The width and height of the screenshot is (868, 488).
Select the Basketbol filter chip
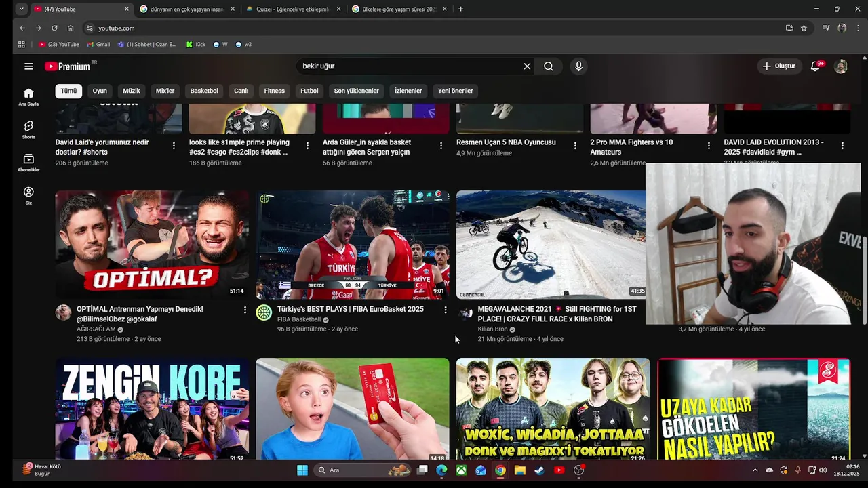click(204, 91)
